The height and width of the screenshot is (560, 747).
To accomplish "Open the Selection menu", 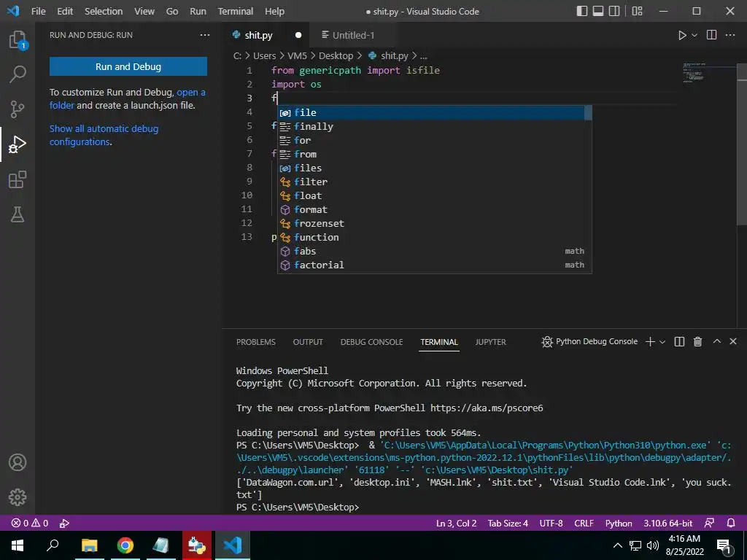I will coord(104,11).
